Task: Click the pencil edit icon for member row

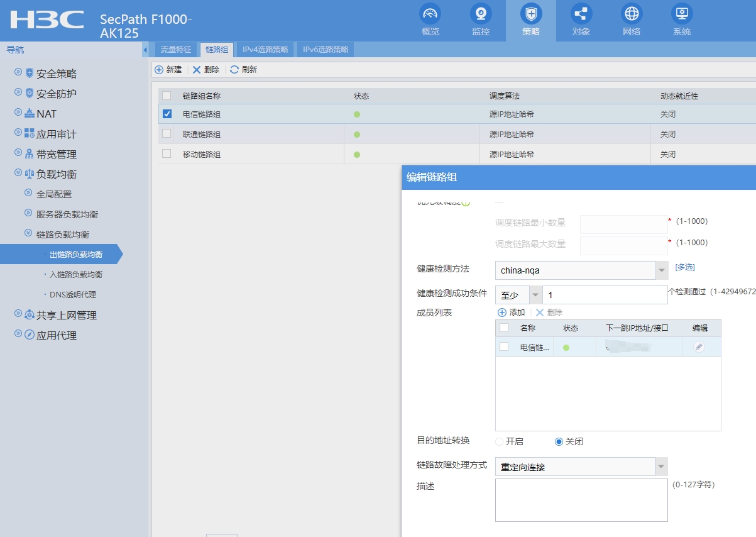Action: click(x=699, y=346)
